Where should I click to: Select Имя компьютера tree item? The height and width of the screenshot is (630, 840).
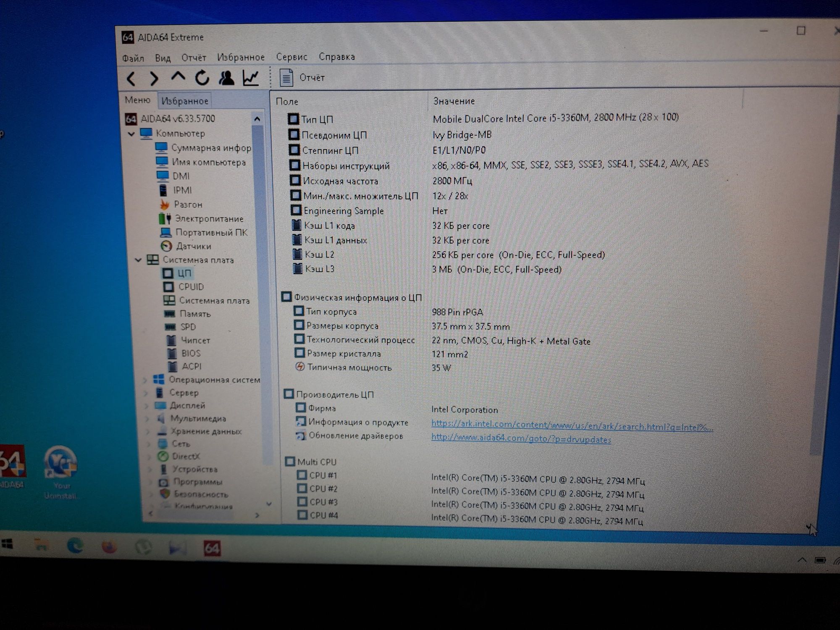pyautogui.click(x=201, y=162)
